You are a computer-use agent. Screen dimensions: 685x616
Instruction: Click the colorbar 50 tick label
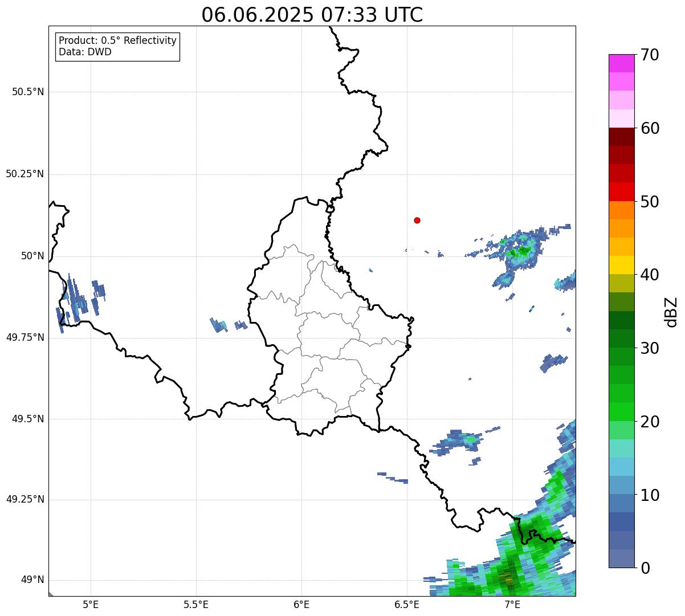coord(650,202)
